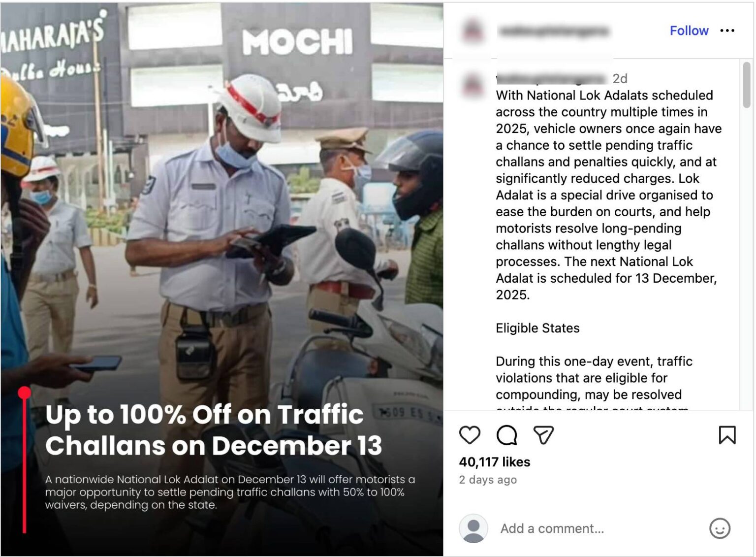The image size is (756, 557).
Task: Open the blurred username in post header
Action: [x=553, y=31]
